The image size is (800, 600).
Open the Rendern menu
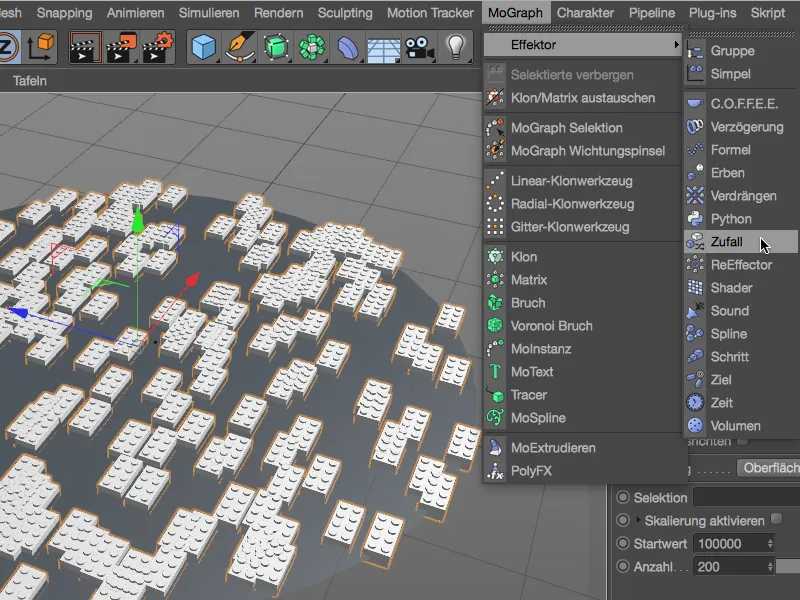278,13
